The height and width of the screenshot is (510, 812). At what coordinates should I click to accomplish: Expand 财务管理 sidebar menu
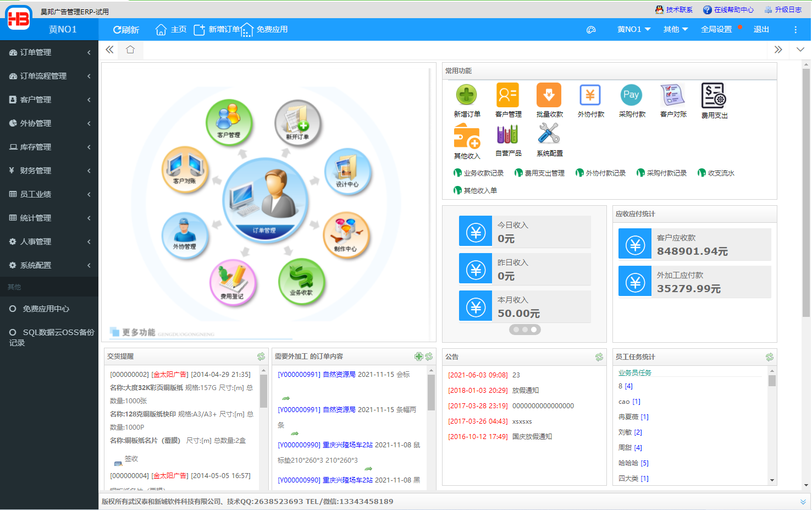(49, 171)
